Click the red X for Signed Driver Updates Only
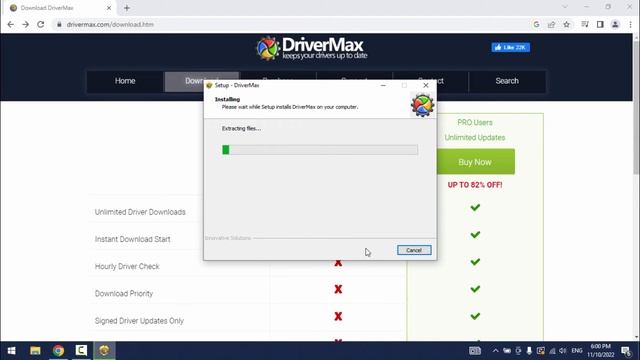 [338, 316]
